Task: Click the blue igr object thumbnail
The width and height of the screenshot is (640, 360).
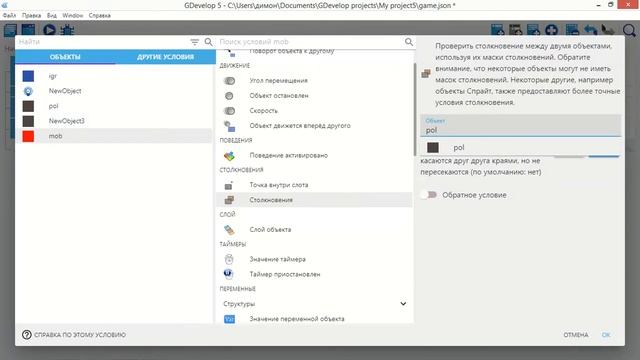Action: (28, 76)
